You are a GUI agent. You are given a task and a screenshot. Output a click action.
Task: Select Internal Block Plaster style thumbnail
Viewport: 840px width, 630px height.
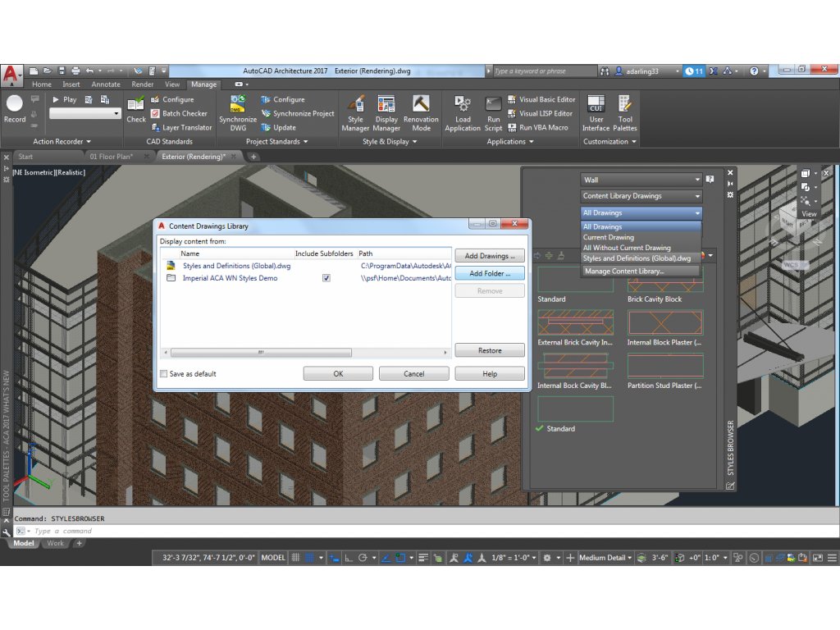click(x=664, y=322)
